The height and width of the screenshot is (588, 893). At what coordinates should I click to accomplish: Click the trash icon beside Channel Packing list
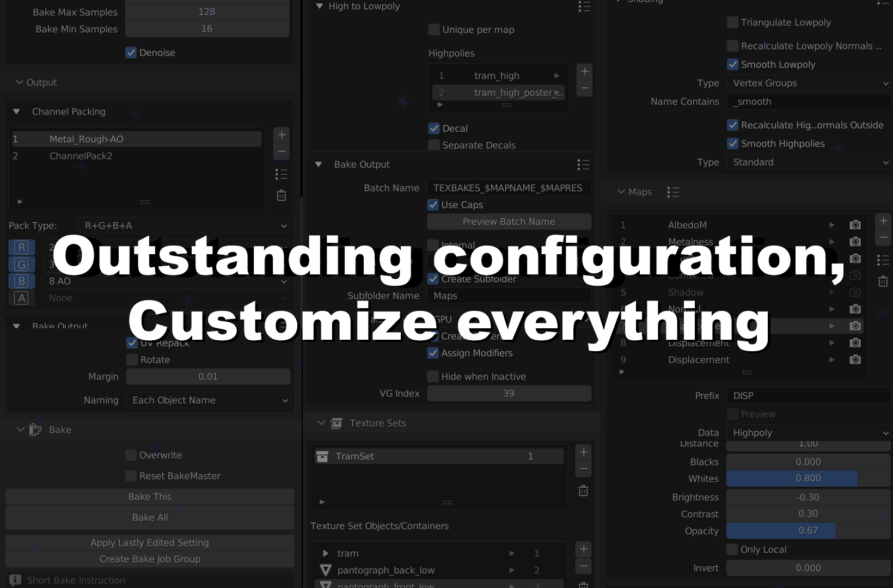point(281,195)
